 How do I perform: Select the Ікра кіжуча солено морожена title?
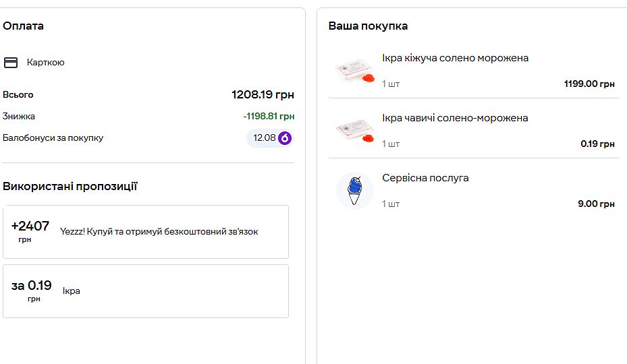coord(455,58)
